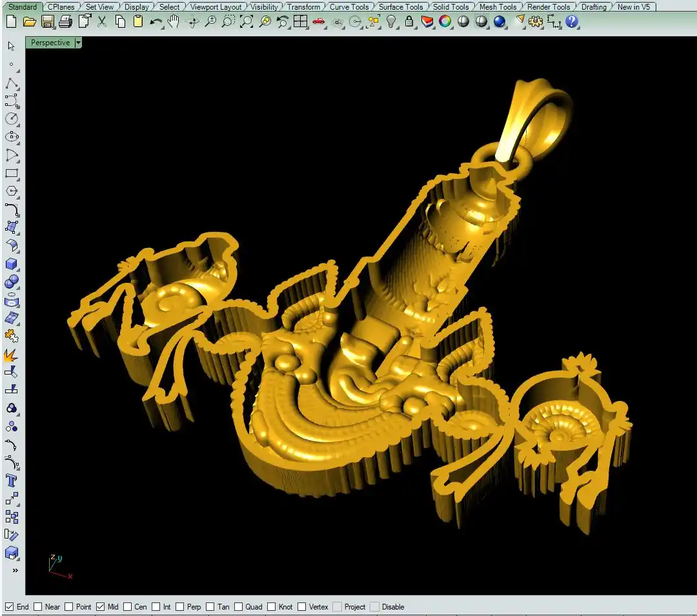Enable the Cen osnap checkbox
The height and width of the screenshot is (616, 697).
tap(128, 606)
